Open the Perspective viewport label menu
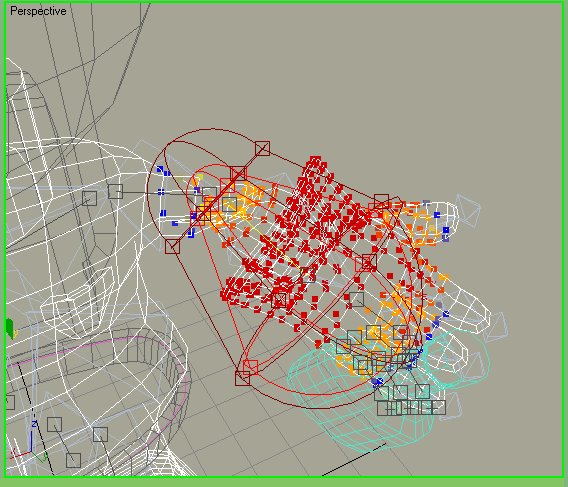Screen dimensions: 568x487 point(38,11)
